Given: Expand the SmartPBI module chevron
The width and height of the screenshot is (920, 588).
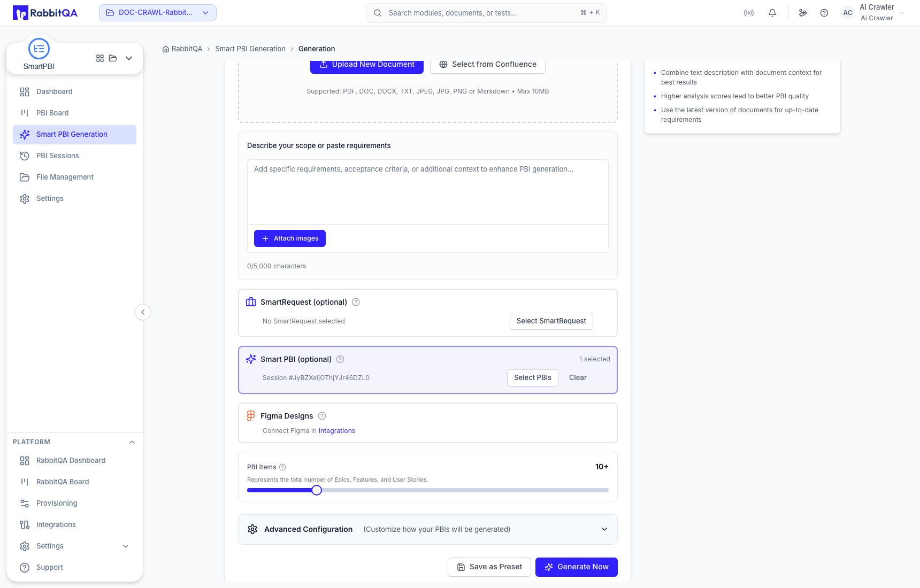Looking at the screenshot, I should pyautogui.click(x=129, y=58).
